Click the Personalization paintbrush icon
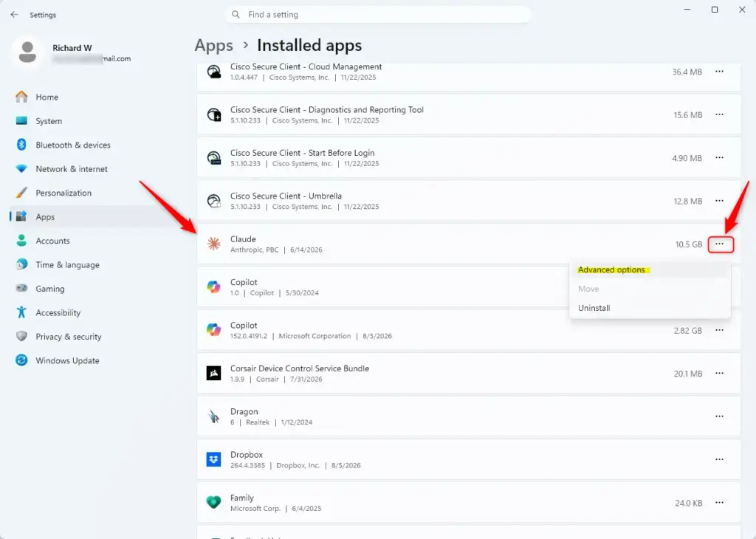The height and width of the screenshot is (539, 756). click(x=21, y=193)
